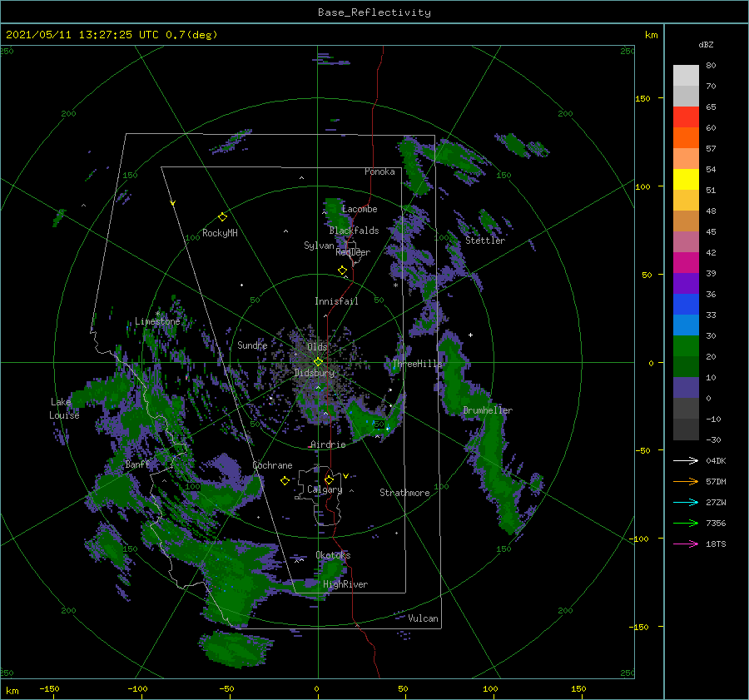Select the yellow diamond marker inside Calgary outline
Screen dimensions: 749x700
coord(329,479)
